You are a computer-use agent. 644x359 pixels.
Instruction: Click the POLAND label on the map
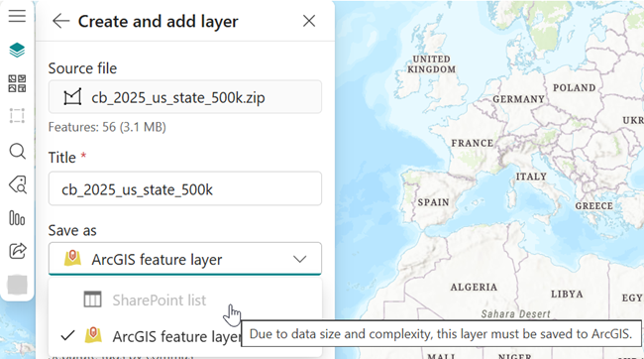coord(575,87)
